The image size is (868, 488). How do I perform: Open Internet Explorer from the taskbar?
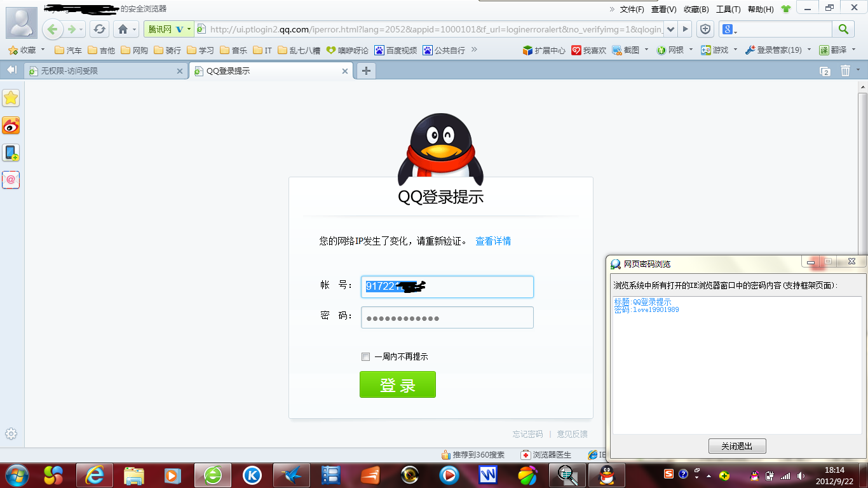coord(94,475)
